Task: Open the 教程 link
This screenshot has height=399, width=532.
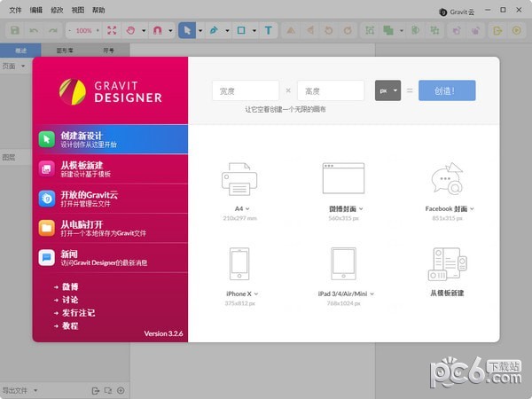Action: click(x=69, y=325)
